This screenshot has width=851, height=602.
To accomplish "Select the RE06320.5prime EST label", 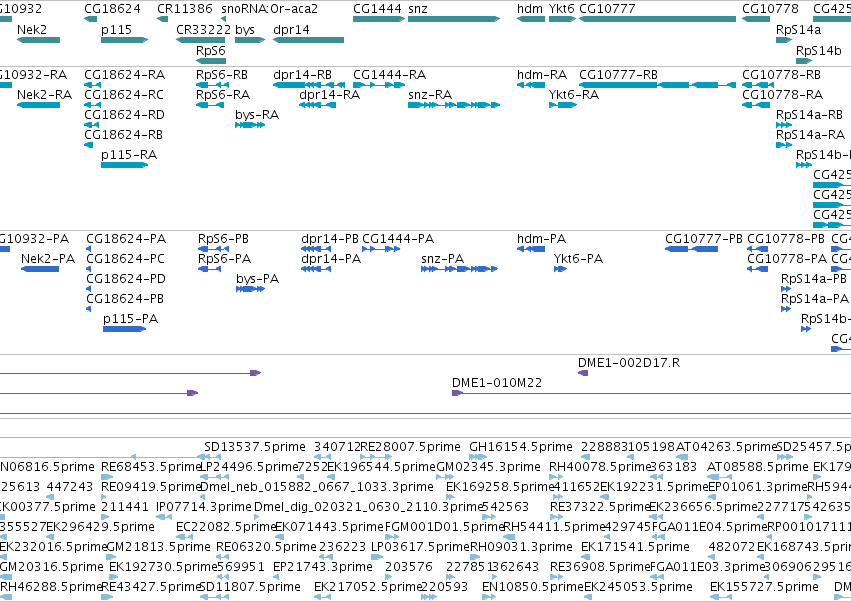I will click(266, 546).
